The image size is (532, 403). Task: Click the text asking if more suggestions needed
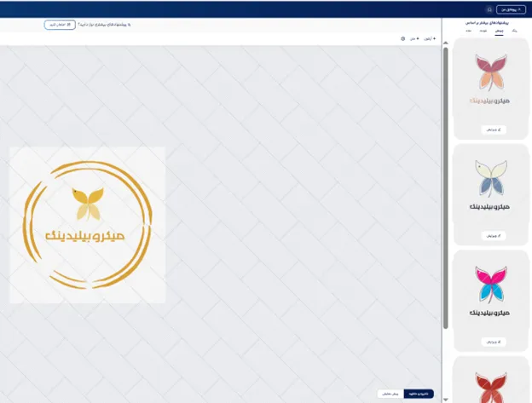[104, 25]
